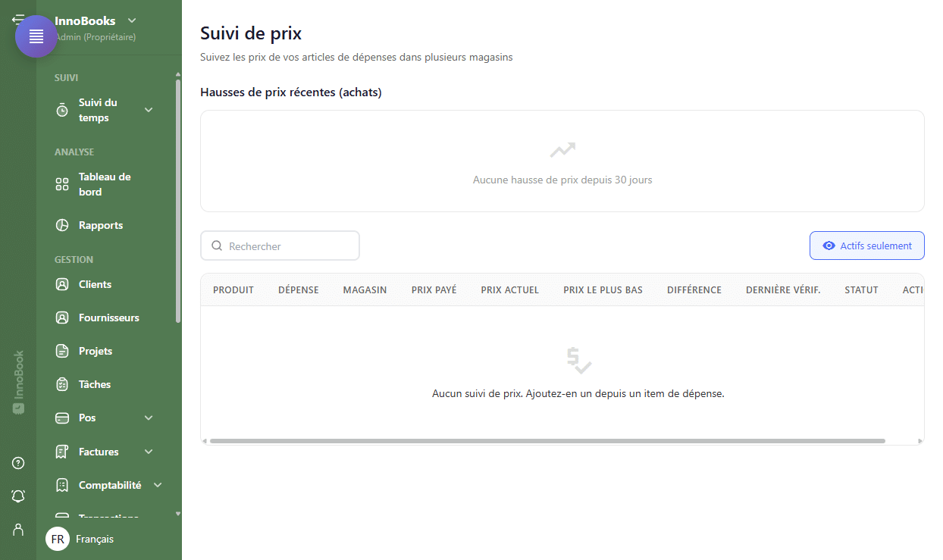This screenshot has width=943, height=560.
Task: Click the Pos card icon
Action: [62, 418]
